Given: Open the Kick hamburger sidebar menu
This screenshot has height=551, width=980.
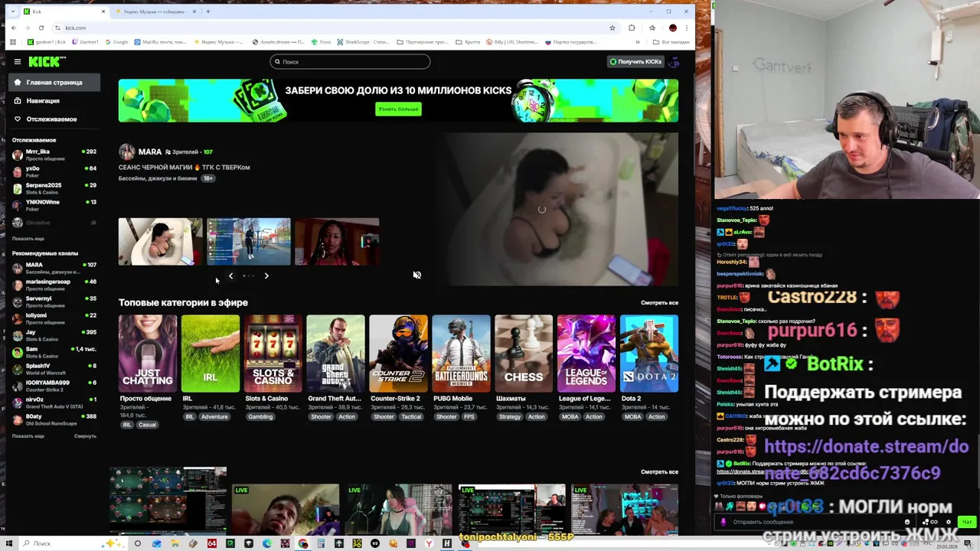Looking at the screenshot, I should click(x=18, y=61).
